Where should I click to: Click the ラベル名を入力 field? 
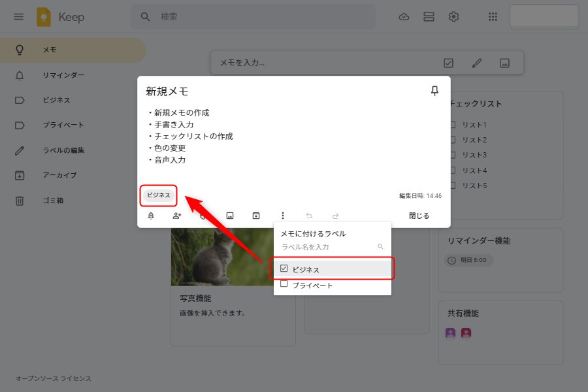click(327, 247)
